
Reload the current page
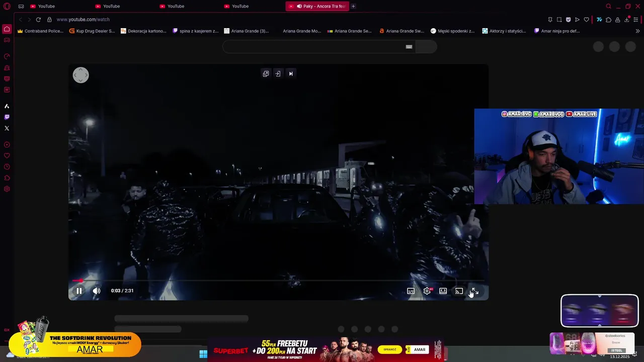[38, 20]
